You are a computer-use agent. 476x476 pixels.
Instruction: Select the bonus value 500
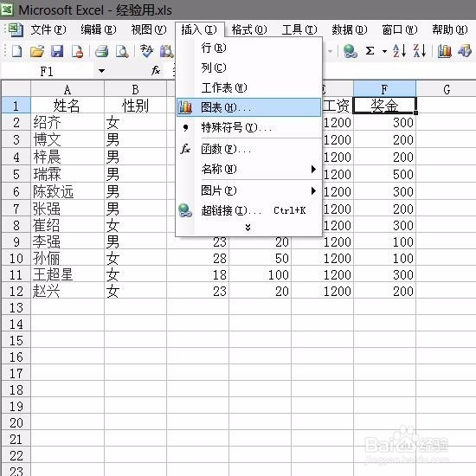coord(384,174)
